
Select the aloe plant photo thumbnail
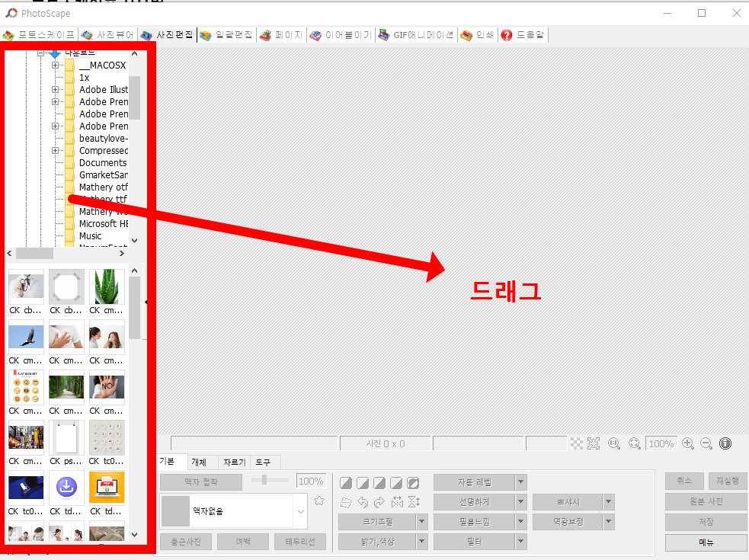point(106,286)
